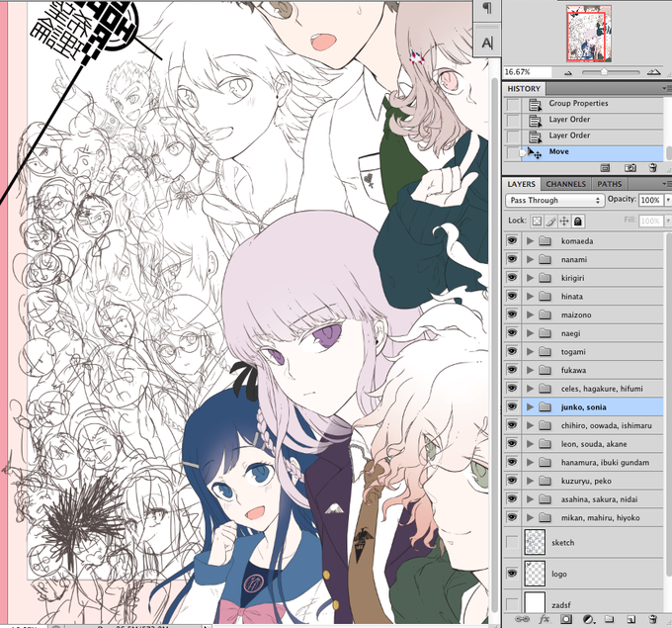Click the Navigator preview thumbnail

click(589, 34)
